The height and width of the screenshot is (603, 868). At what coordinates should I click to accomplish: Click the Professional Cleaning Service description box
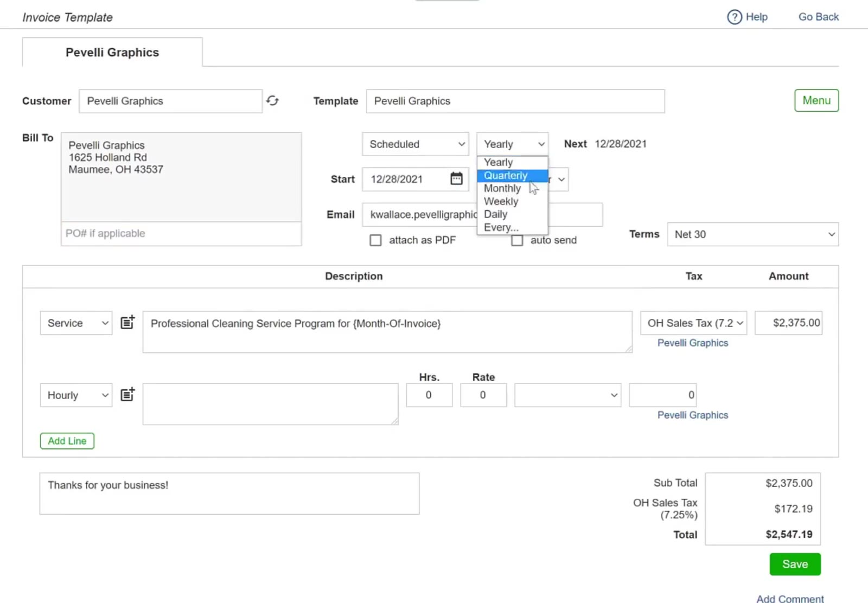(x=387, y=332)
